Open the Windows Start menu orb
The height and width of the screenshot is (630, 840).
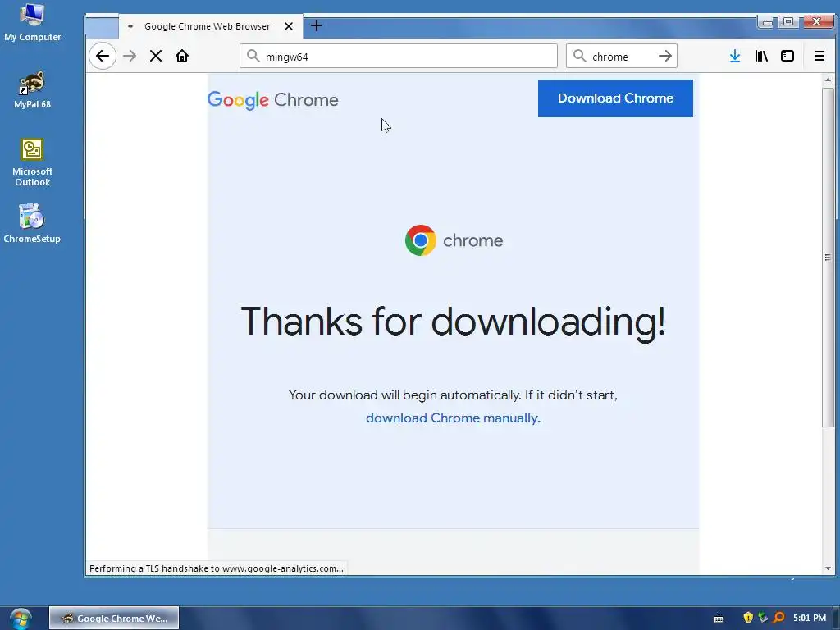[x=21, y=619]
